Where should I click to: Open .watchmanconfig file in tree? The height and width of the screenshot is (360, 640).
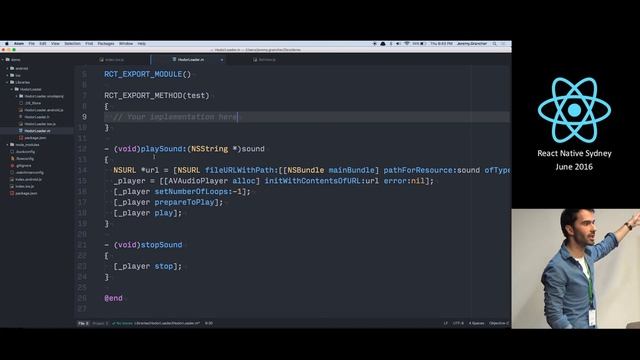click(x=29, y=173)
